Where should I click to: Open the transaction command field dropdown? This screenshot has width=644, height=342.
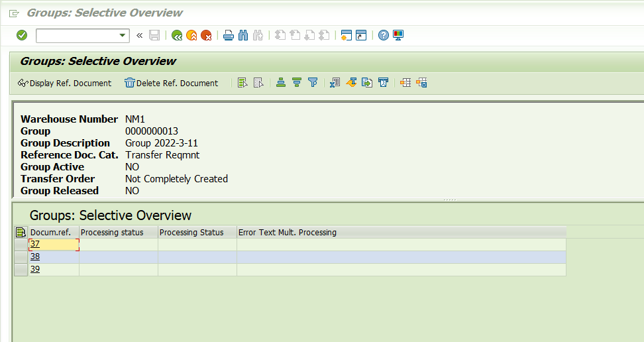(122, 35)
